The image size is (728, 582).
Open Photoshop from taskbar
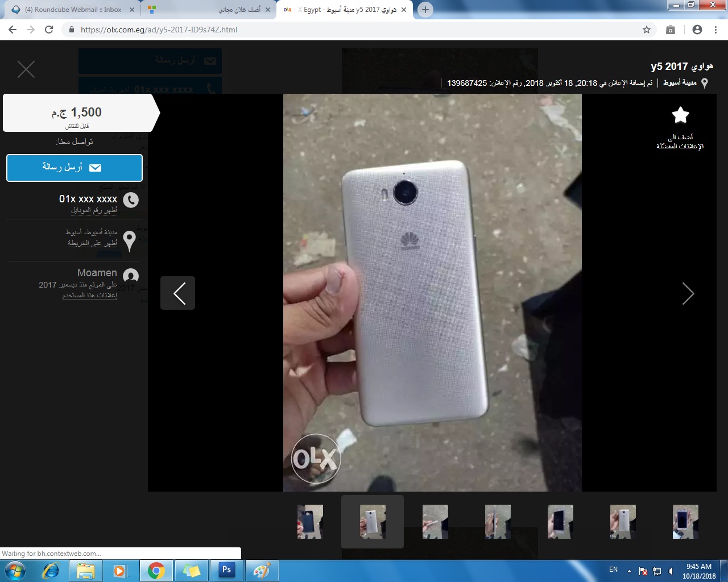point(226,571)
